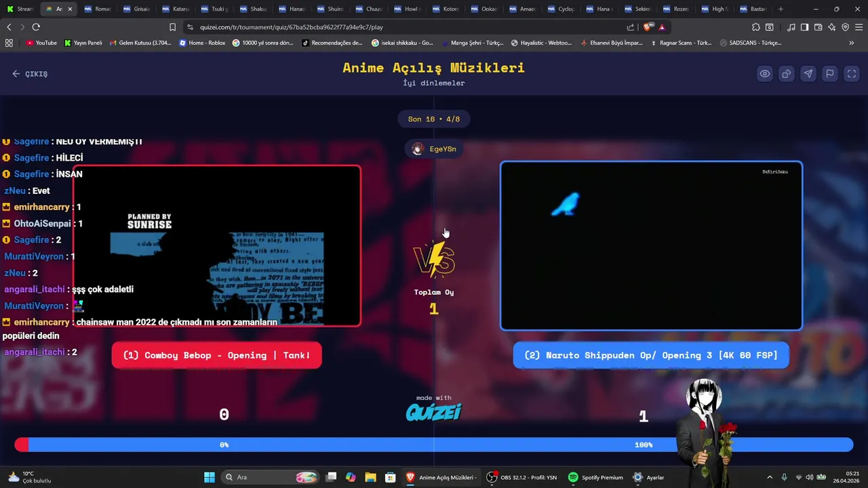Viewport: 868px width, 488px height.
Task: Open Ayarlar settings on the taskbar
Action: [648, 477]
